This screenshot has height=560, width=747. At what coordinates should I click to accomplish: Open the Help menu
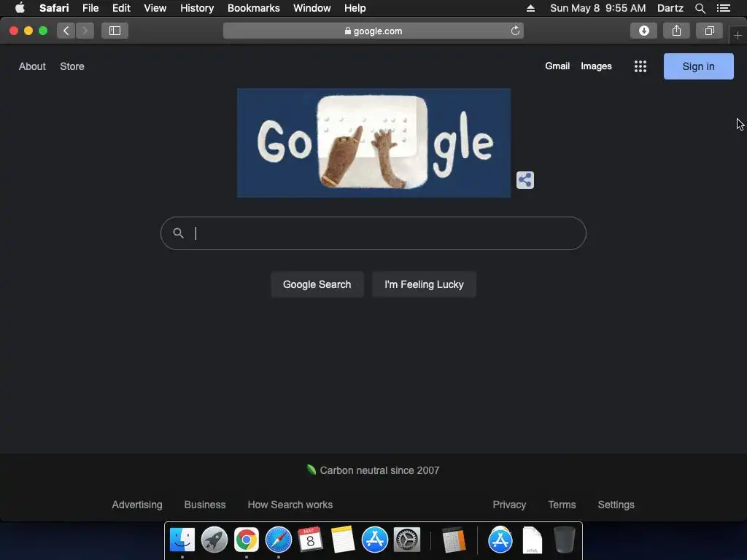point(355,8)
